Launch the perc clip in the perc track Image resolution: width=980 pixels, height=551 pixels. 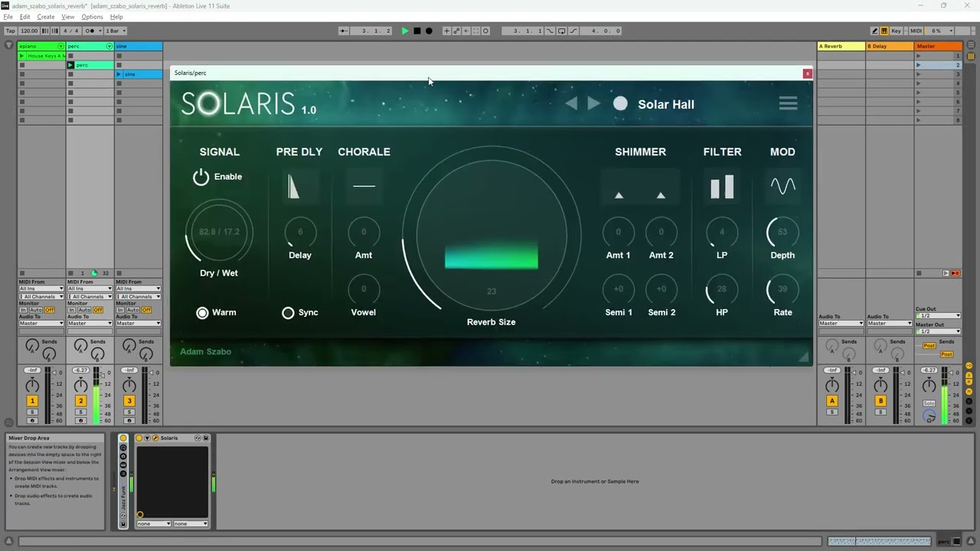click(x=70, y=65)
